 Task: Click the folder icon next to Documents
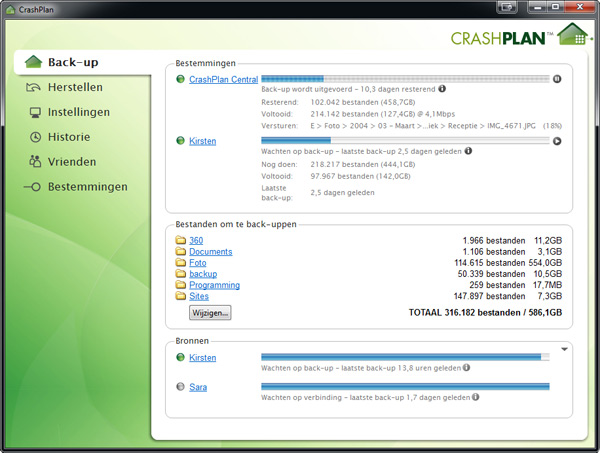pyautogui.click(x=181, y=251)
